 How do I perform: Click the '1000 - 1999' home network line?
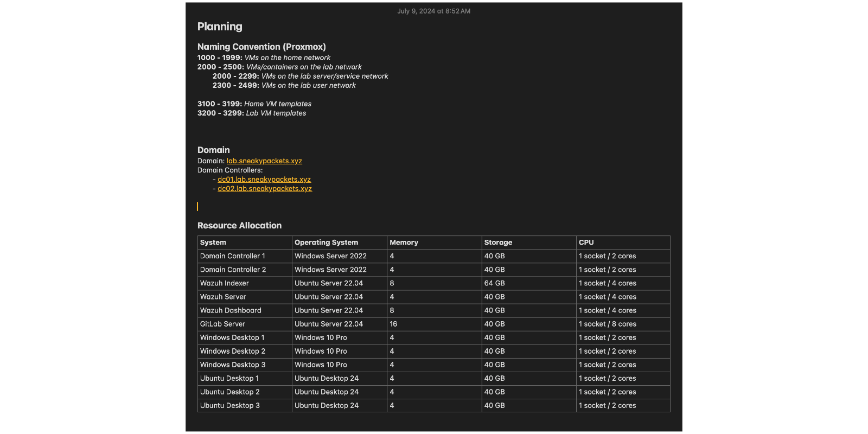tap(264, 58)
